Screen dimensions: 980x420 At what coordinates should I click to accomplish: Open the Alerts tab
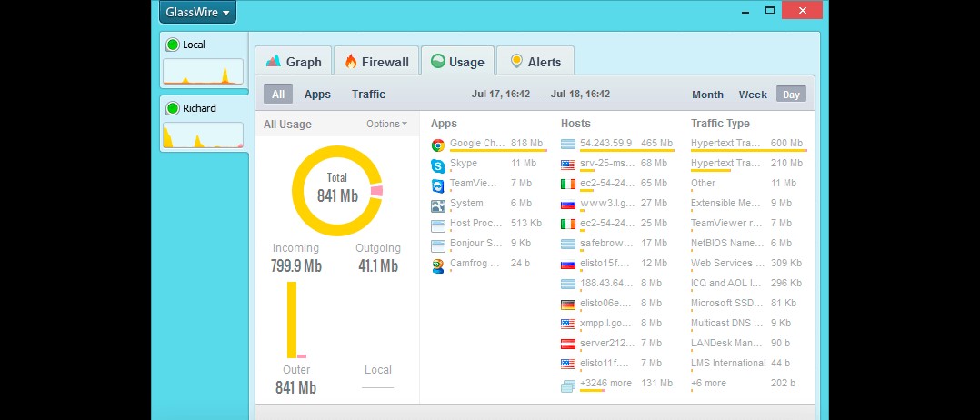coord(535,61)
